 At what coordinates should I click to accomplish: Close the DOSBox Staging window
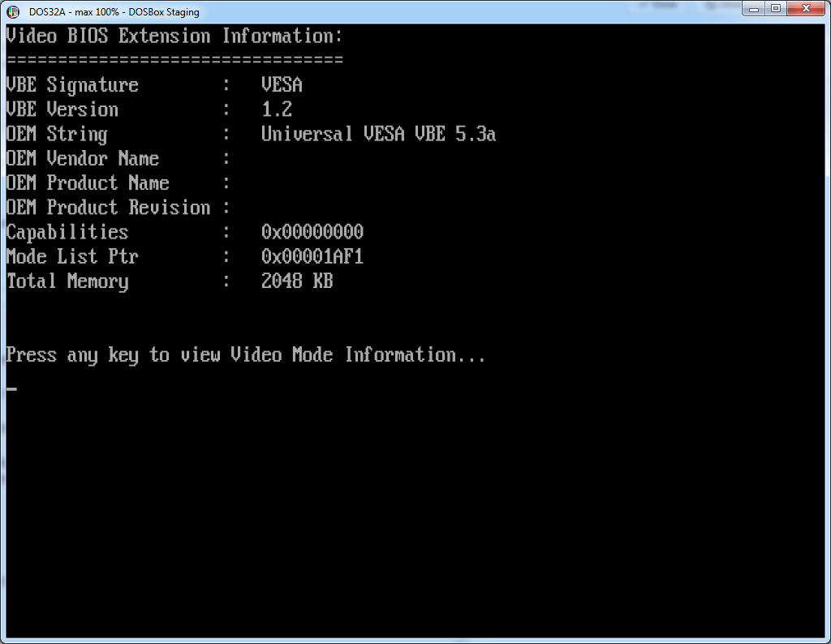[x=806, y=8]
